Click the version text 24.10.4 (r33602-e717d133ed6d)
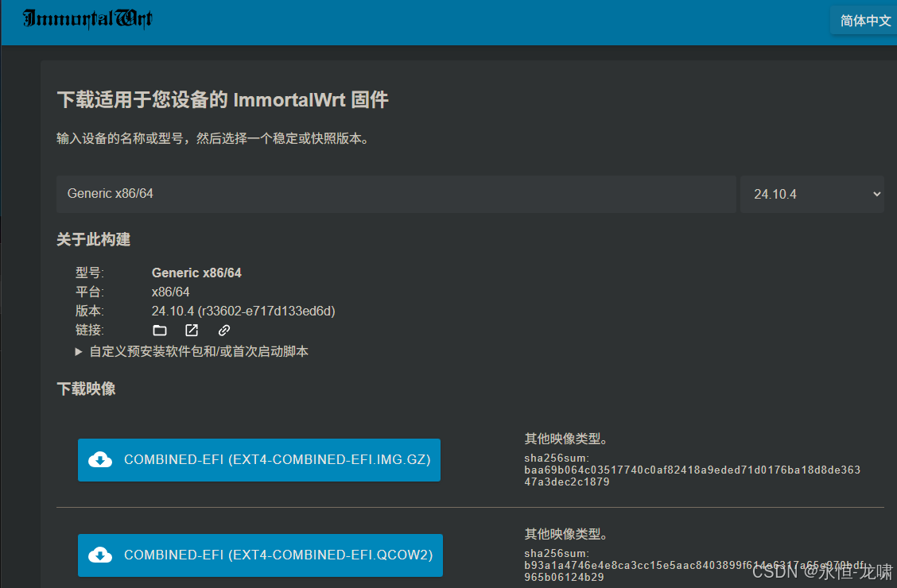Screen dimensions: 897x588 [x=243, y=311]
